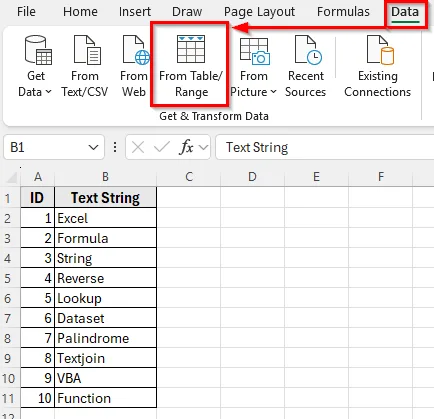Switch to the Home tab
Screen dimensions: 434x419
tap(80, 12)
